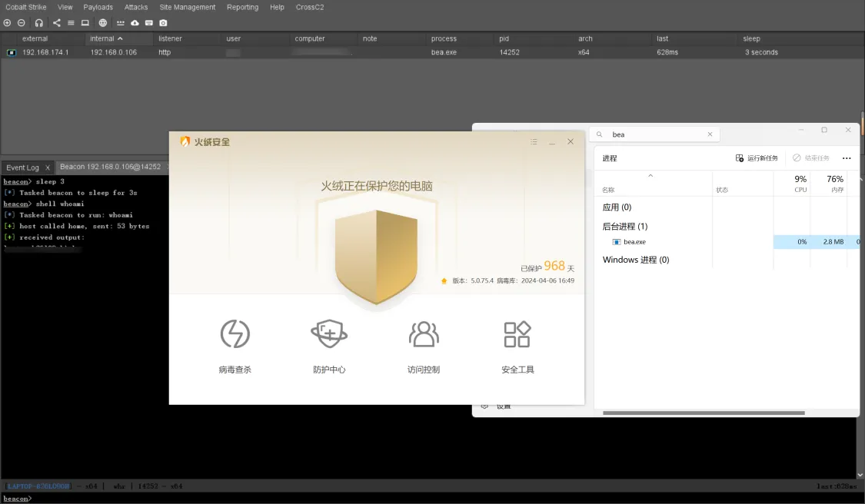Click the Task Manager search field
The height and width of the screenshot is (504, 865).
click(655, 134)
